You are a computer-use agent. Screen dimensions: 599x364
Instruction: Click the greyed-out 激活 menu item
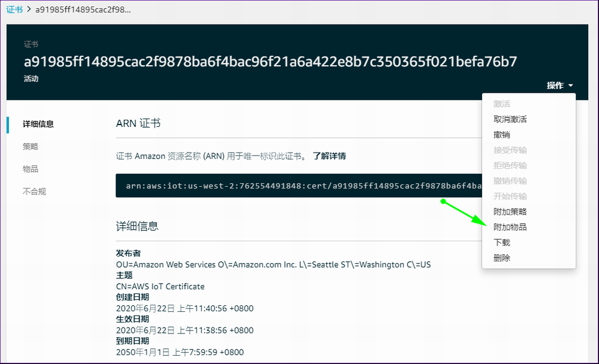coord(502,104)
